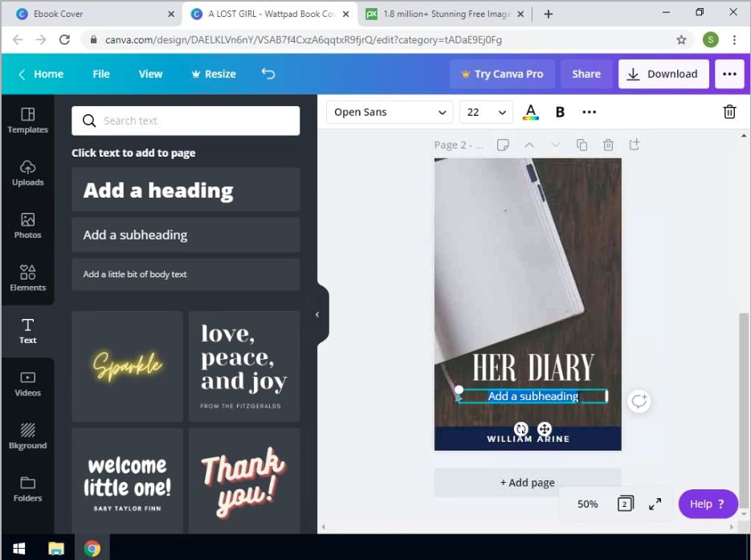The width and height of the screenshot is (751, 560).
Task: Move page 2 down arrow
Action: 556,145
